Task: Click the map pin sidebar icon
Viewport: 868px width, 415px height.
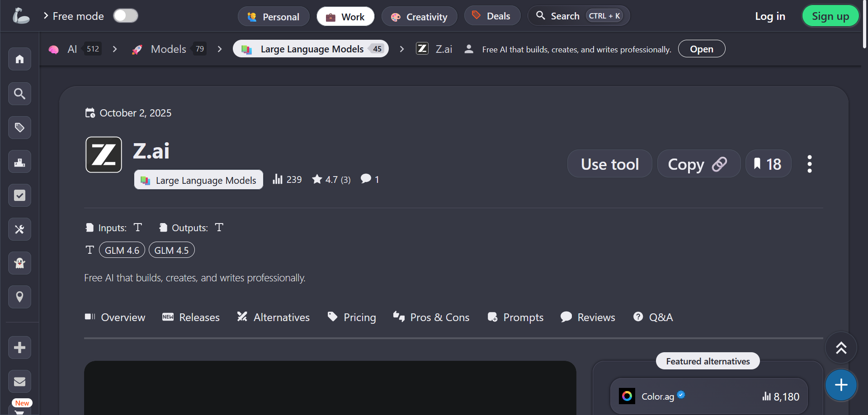Action: point(19,297)
